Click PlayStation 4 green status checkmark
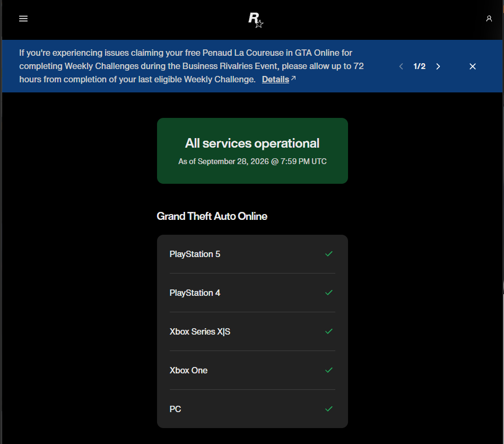The image size is (504, 444). (329, 293)
